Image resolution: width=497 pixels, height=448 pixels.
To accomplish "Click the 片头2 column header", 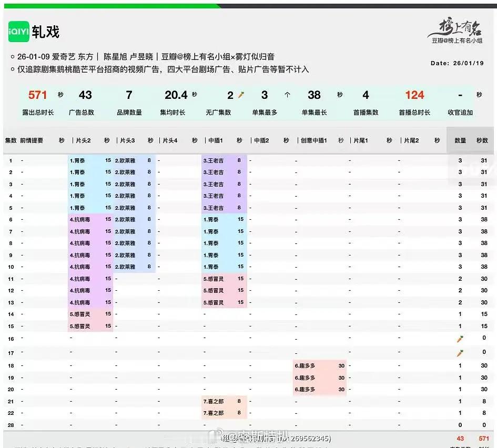I will (x=84, y=140).
